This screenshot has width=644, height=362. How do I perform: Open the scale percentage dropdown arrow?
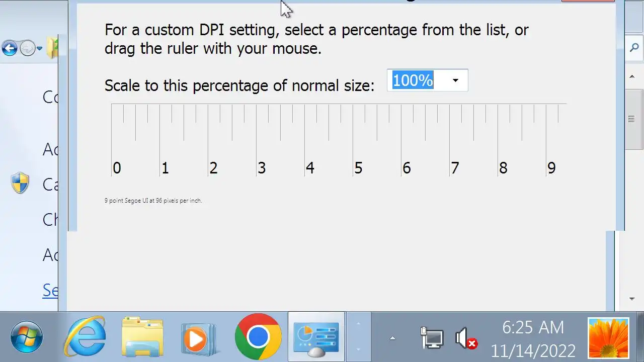(x=455, y=80)
